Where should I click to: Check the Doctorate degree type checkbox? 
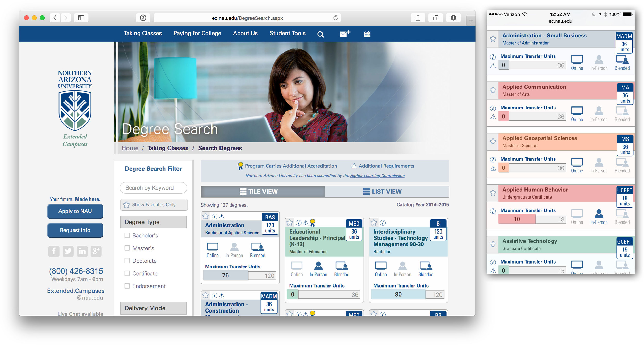point(127,260)
